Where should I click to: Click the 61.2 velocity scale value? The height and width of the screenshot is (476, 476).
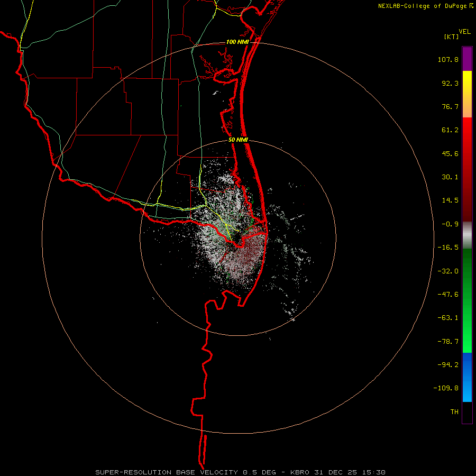450,130
